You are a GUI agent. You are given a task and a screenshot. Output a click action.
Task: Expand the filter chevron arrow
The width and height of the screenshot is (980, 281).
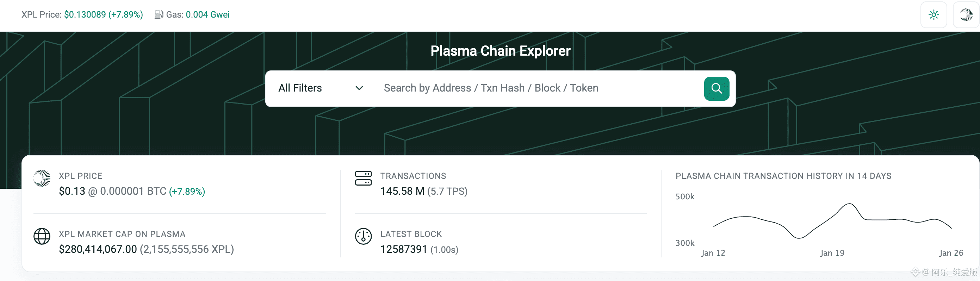pyautogui.click(x=359, y=88)
